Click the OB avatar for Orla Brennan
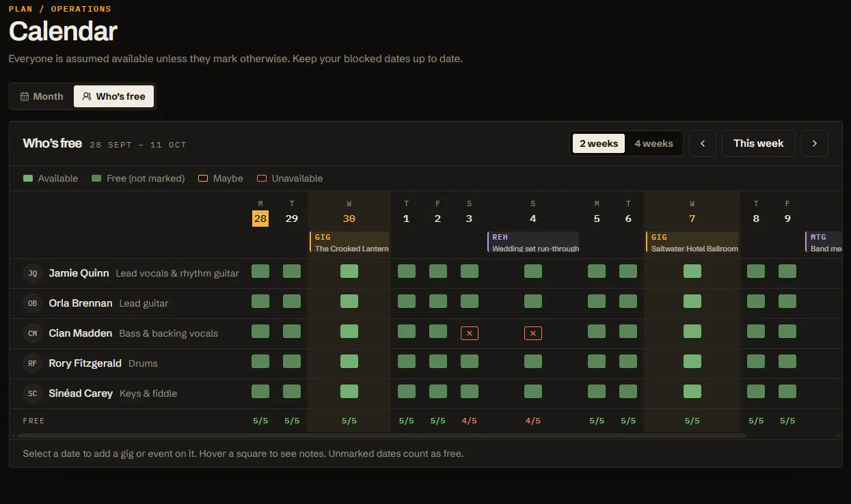 32,303
